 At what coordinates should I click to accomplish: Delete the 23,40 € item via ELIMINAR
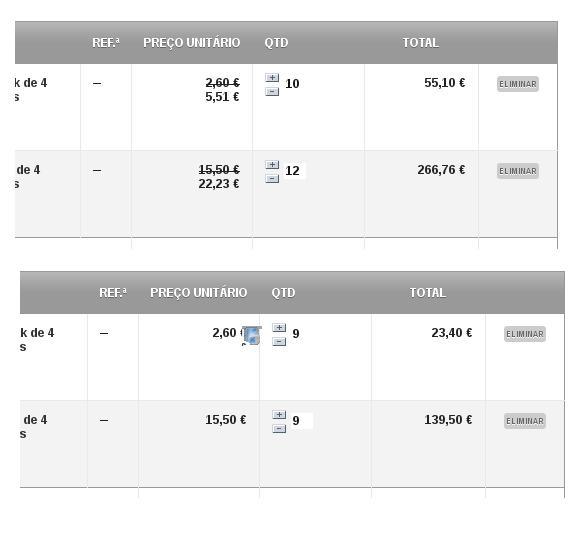(x=525, y=334)
